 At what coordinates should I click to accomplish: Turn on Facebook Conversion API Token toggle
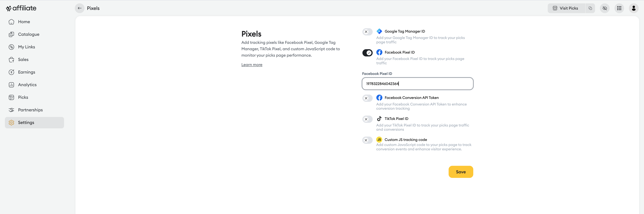[367, 98]
